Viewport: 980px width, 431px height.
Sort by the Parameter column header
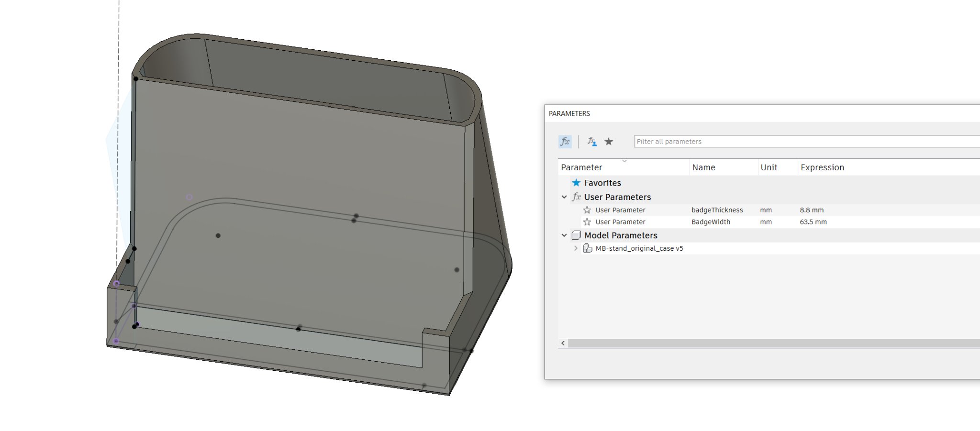[x=581, y=167]
